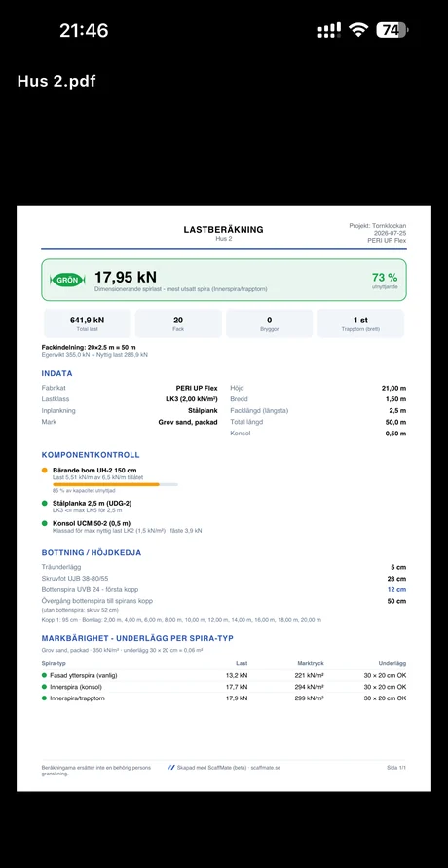The image size is (448, 868).
Task: Tap the ScaffMate logo in footer
Action: click(x=170, y=768)
